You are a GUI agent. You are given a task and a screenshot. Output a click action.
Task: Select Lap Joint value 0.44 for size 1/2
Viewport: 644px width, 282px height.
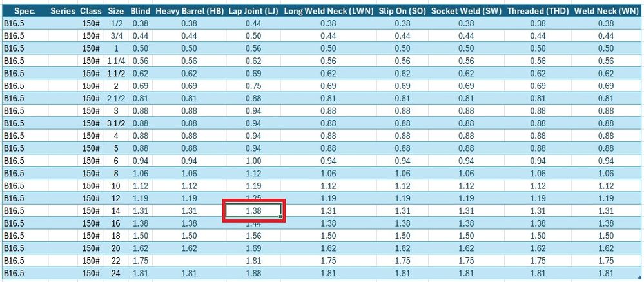click(253, 23)
